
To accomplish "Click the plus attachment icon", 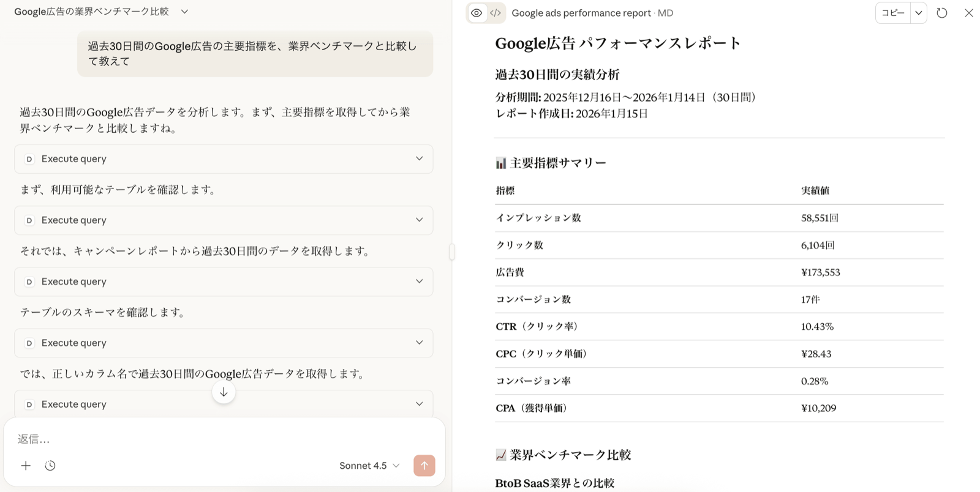I will click(x=26, y=466).
